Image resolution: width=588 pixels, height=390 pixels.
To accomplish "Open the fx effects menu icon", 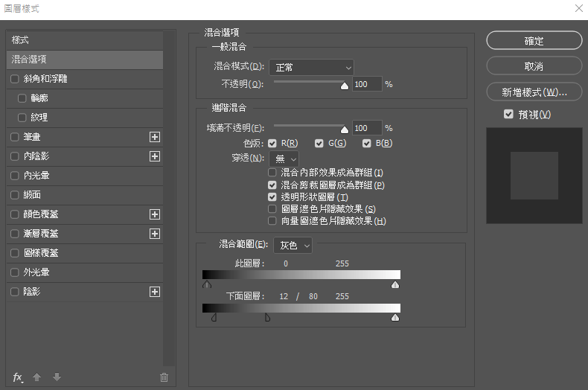I will (x=18, y=377).
